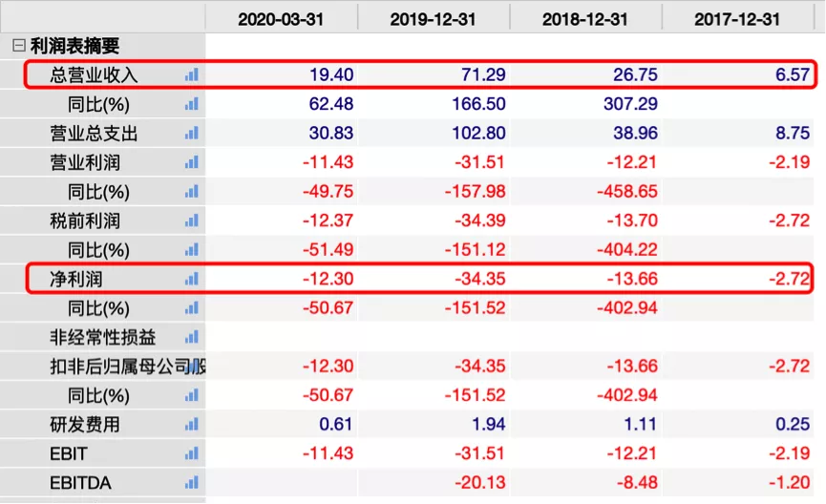Image resolution: width=826 pixels, height=504 pixels.
Task: Click the 62.48 growth cell
Action: click(331, 104)
